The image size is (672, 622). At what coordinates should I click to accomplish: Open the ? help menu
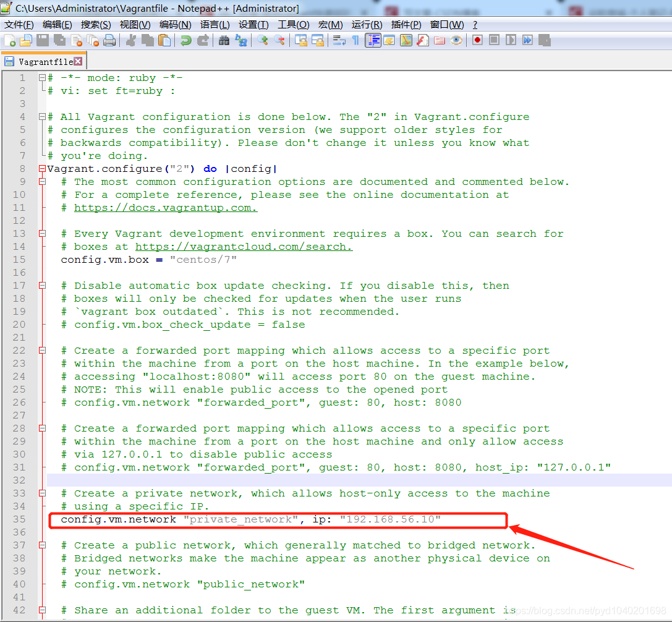[475, 25]
